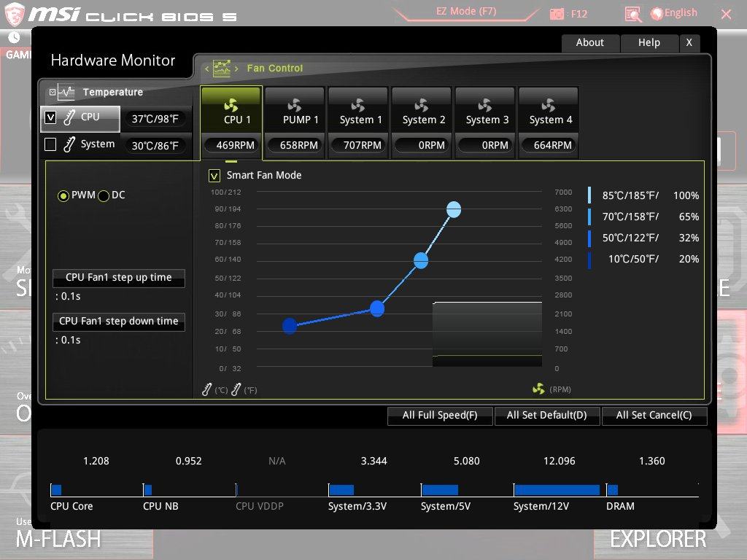The width and height of the screenshot is (747, 560).
Task: Close Hardware Monitor with X button
Action: [x=689, y=43]
